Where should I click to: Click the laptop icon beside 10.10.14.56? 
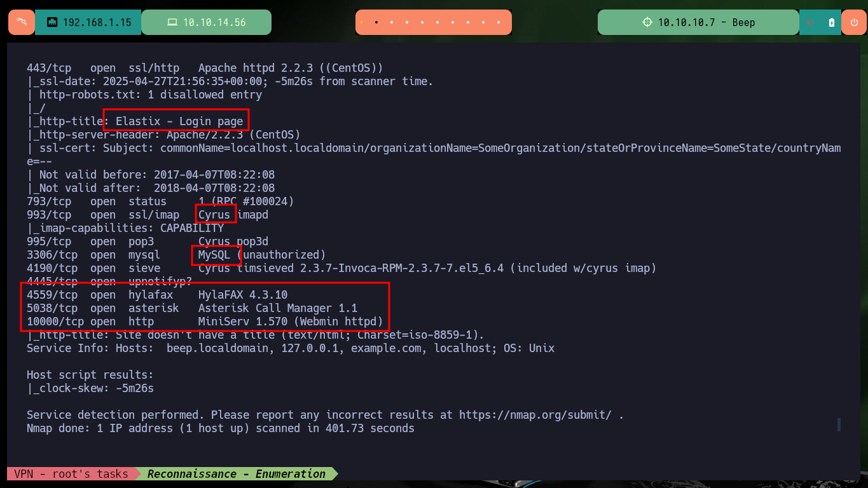(x=172, y=22)
